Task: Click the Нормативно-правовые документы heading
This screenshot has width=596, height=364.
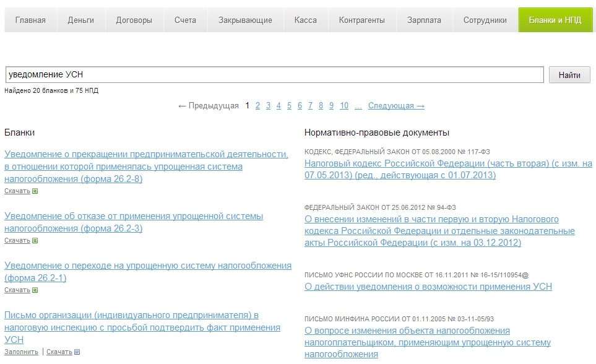Action: [377, 132]
